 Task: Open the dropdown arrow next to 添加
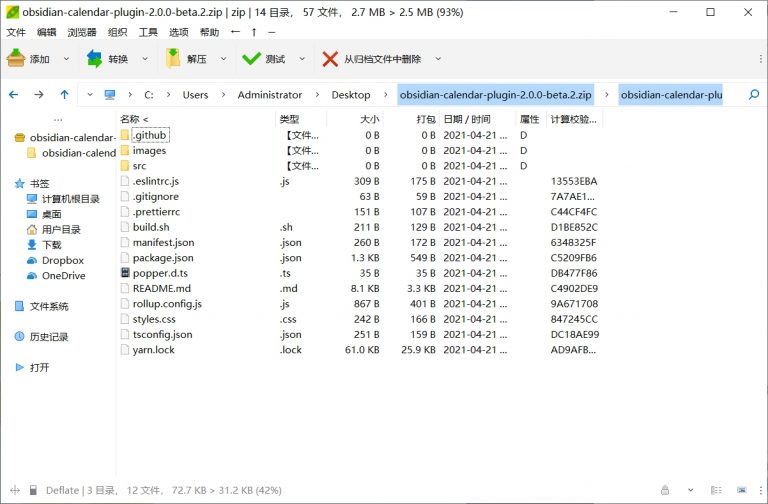tap(66, 59)
